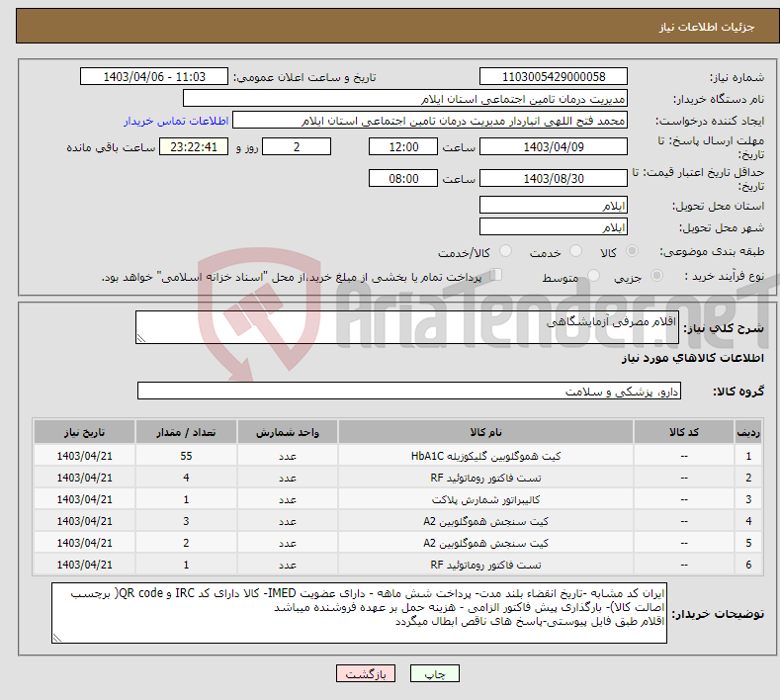Select the کالا/خدمت radio button
Screen dimensions: 780x700
coord(505,251)
